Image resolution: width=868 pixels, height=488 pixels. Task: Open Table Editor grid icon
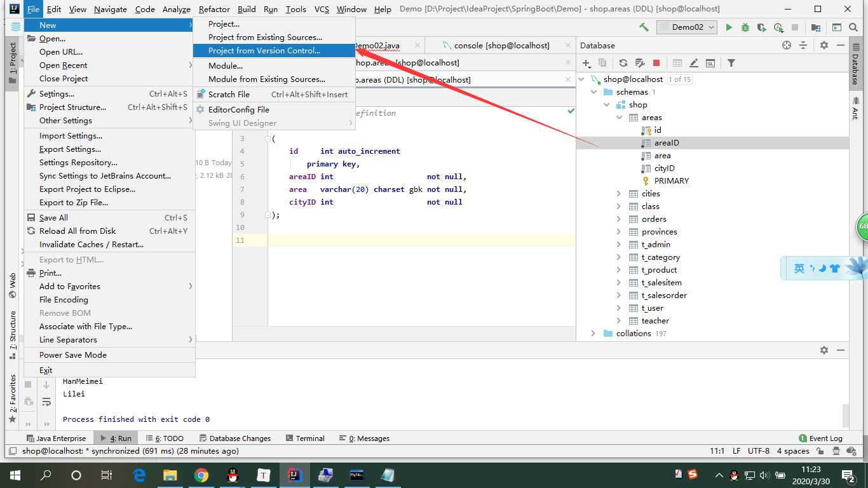(x=677, y=63)
